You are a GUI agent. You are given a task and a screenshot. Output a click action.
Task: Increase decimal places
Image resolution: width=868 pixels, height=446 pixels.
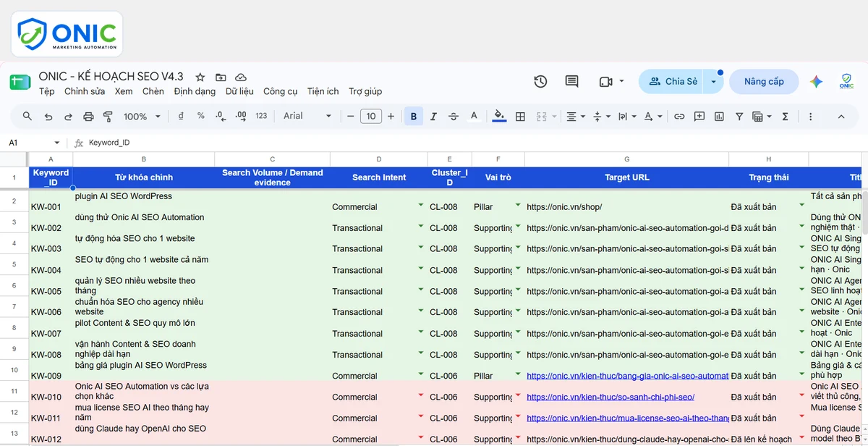click(241, 116)
